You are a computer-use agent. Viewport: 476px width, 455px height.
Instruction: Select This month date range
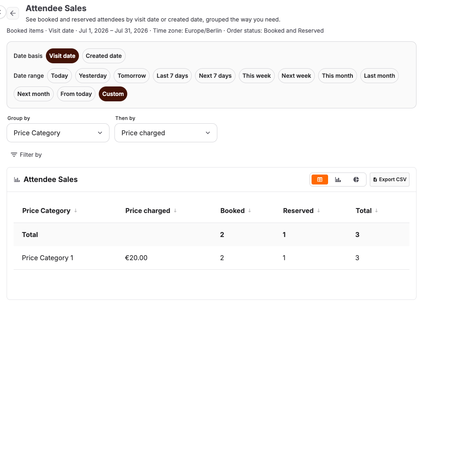pos(337,76)
